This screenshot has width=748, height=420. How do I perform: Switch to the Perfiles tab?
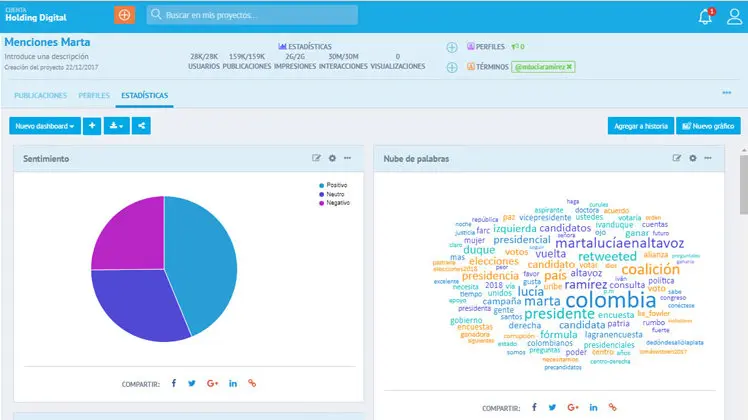click(94, 96)
